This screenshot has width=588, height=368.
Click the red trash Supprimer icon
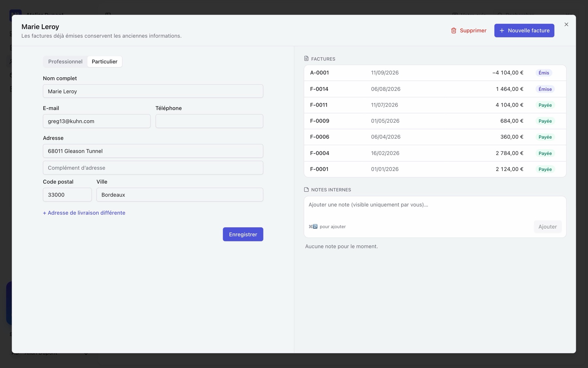point(453,30)
